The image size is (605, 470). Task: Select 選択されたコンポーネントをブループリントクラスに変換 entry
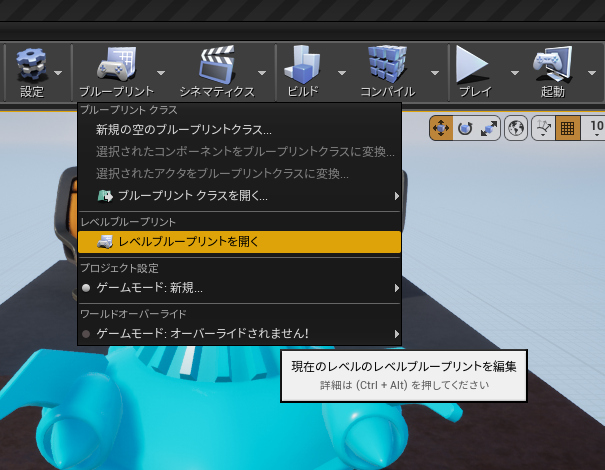point(239,152)
